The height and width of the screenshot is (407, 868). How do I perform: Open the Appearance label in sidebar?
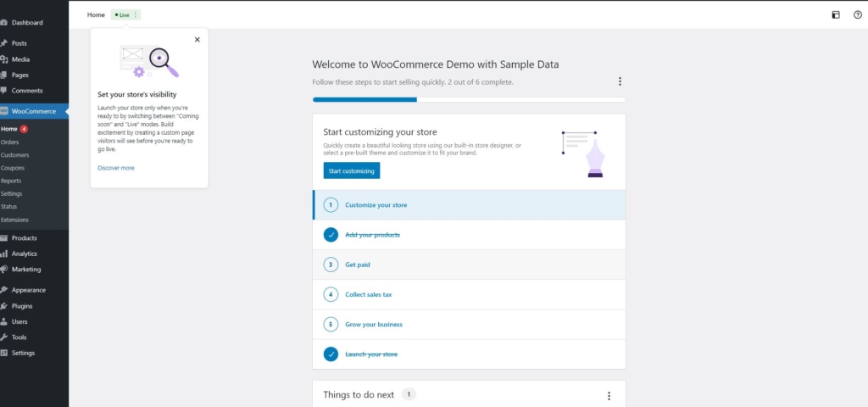[x=29, y=290]
